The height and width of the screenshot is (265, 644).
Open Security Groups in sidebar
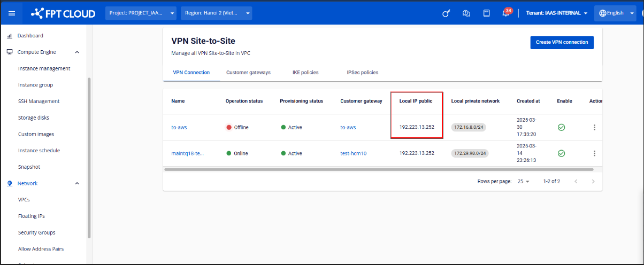coord(37,232)
